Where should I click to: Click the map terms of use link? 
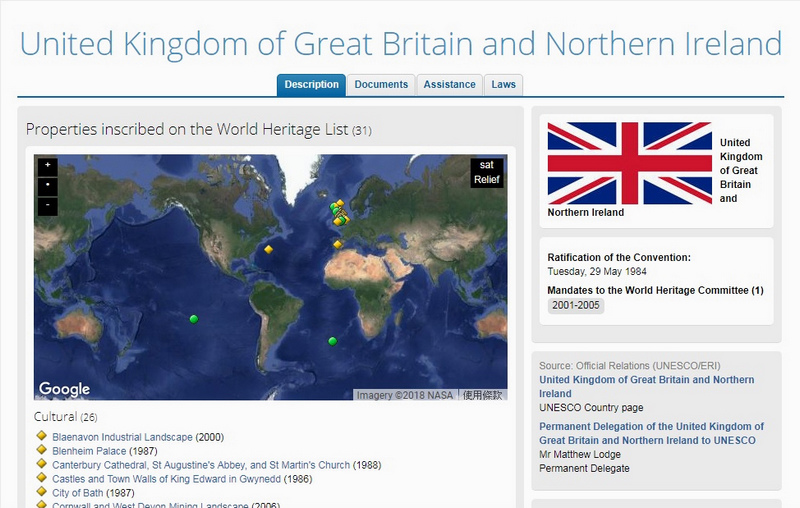coord(482,395)
